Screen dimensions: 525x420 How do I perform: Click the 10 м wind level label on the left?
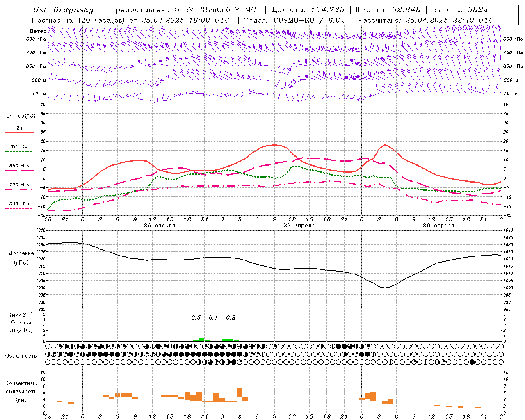click(x=39, y=94)
